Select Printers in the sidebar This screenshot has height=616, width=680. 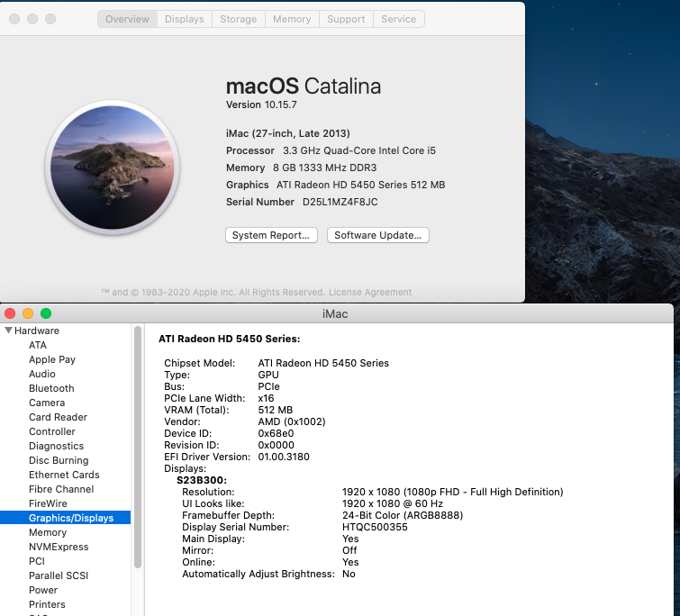pyautogui.click(x=47, y=604)
